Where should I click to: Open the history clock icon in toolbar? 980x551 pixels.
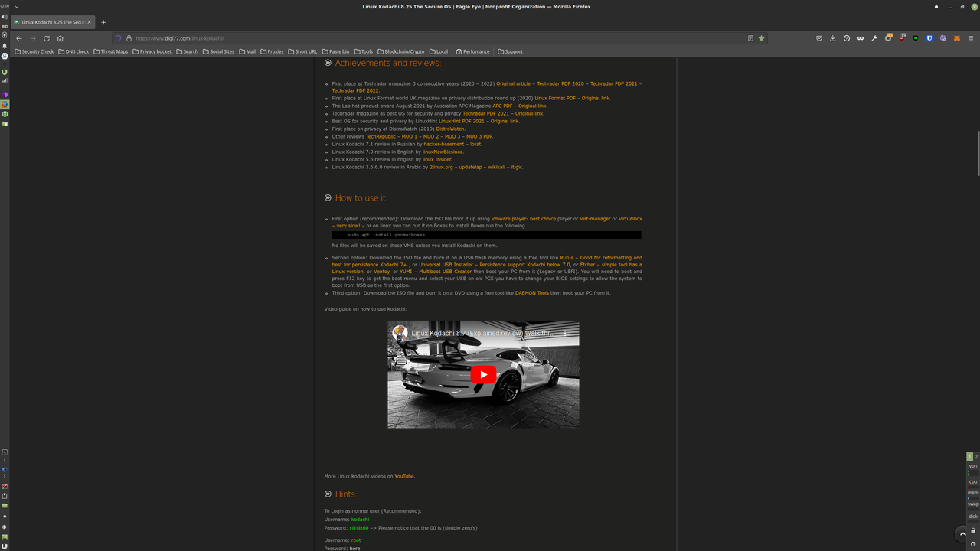pyautogui.click(x=846, y=38)
